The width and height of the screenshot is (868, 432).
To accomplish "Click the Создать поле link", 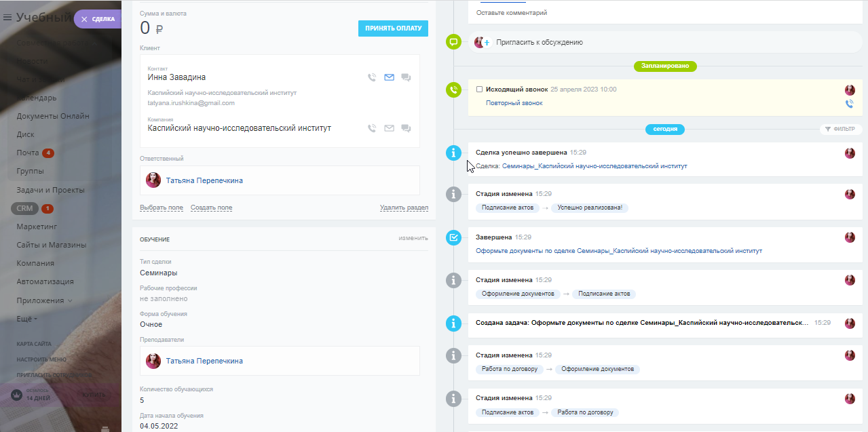I will click(x=211, y=208).
